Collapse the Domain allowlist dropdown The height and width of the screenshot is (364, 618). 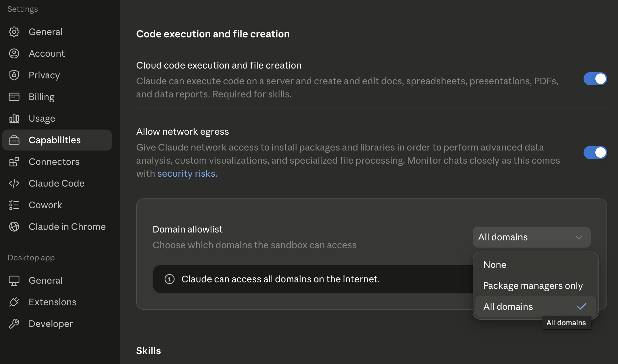coord(531,237)
